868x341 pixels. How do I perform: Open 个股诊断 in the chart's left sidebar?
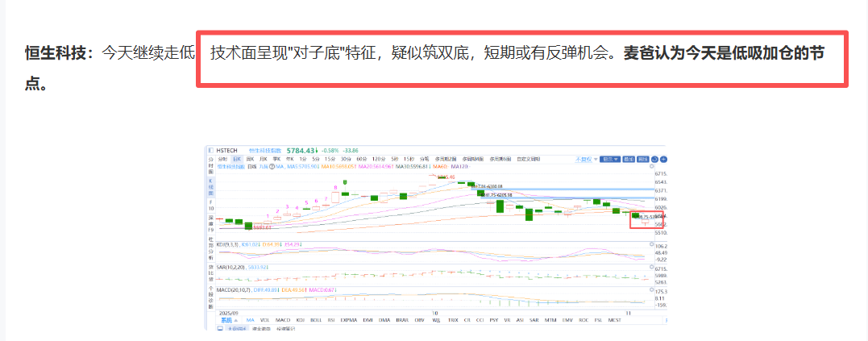tap(210, 296)
